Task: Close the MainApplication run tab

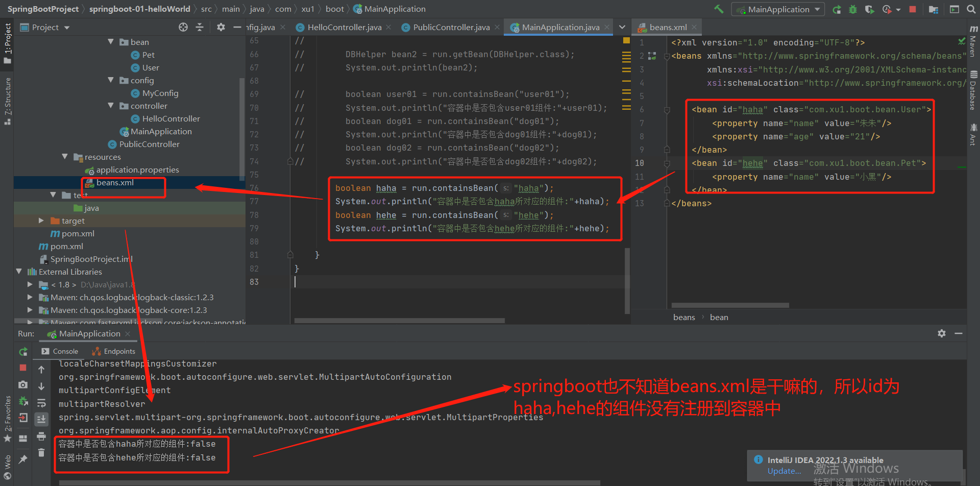Action: click(128, 334)
